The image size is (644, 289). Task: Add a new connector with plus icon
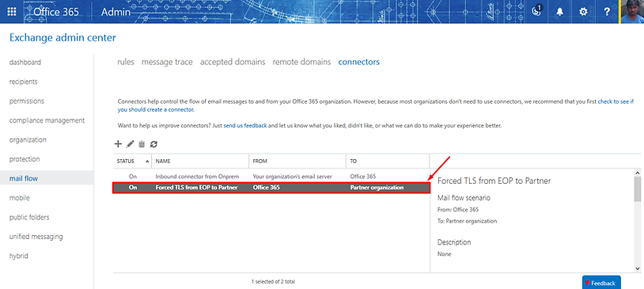118,144
